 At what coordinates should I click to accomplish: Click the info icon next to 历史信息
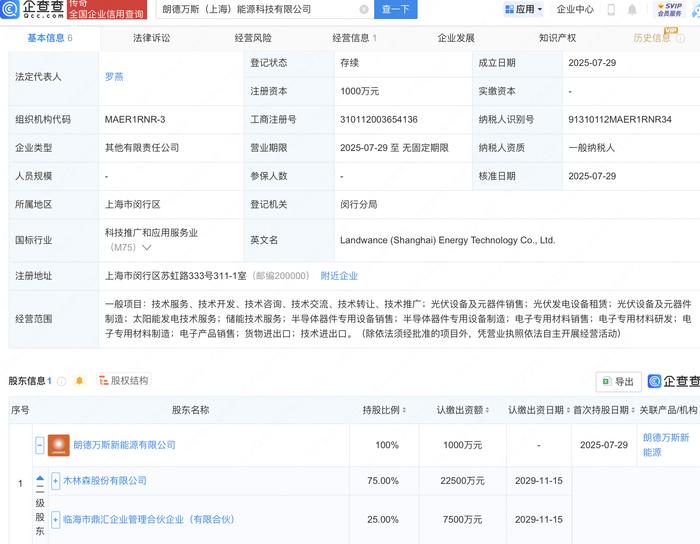680,39
